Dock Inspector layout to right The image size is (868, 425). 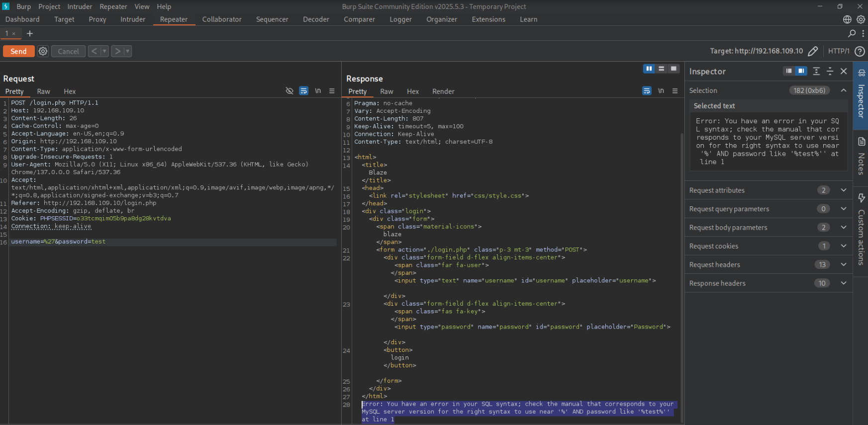[801, 71]
